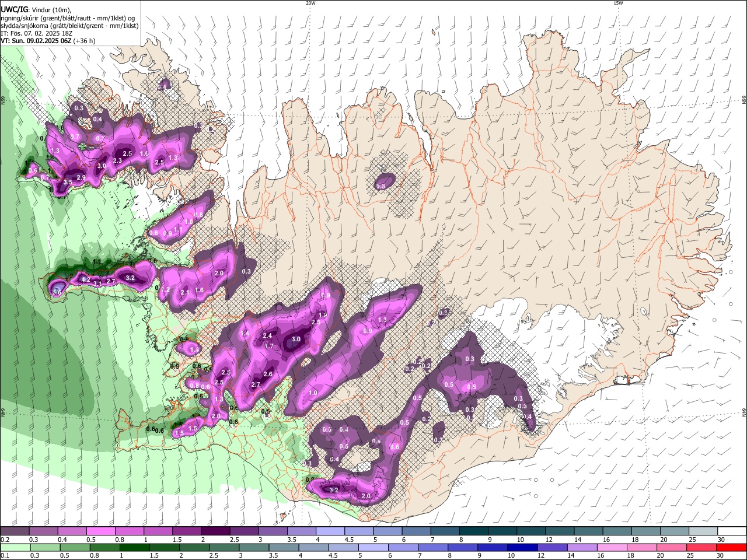Click the '(+36 h)' forecast offset text
The height and width of the screenshot is (560, 747).
tap(85, 41)
